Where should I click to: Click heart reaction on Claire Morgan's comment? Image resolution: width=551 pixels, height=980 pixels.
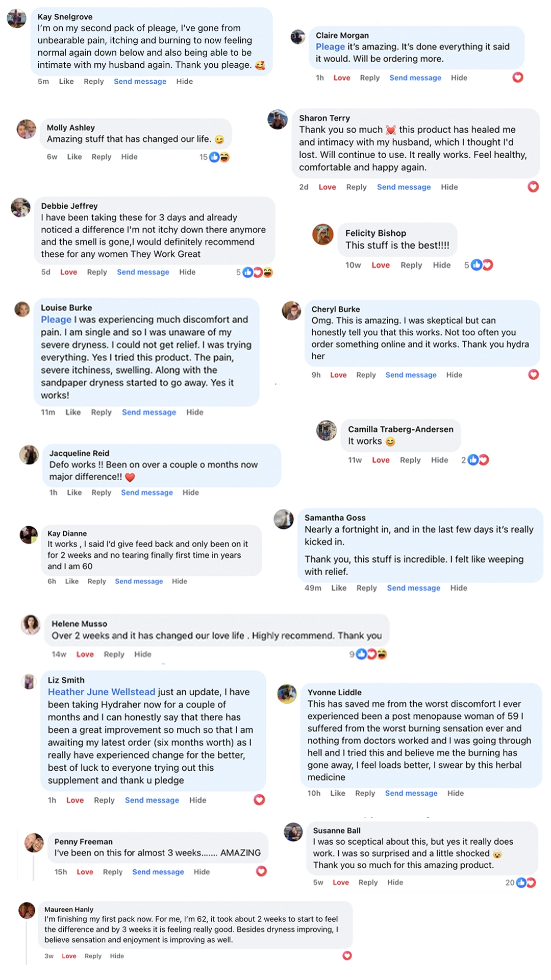[518, 78]
